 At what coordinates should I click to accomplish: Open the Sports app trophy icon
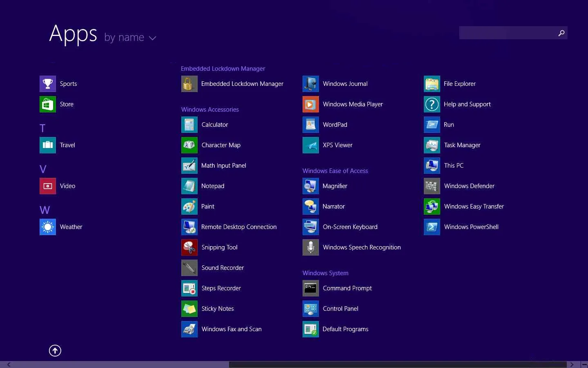(48, 84)
